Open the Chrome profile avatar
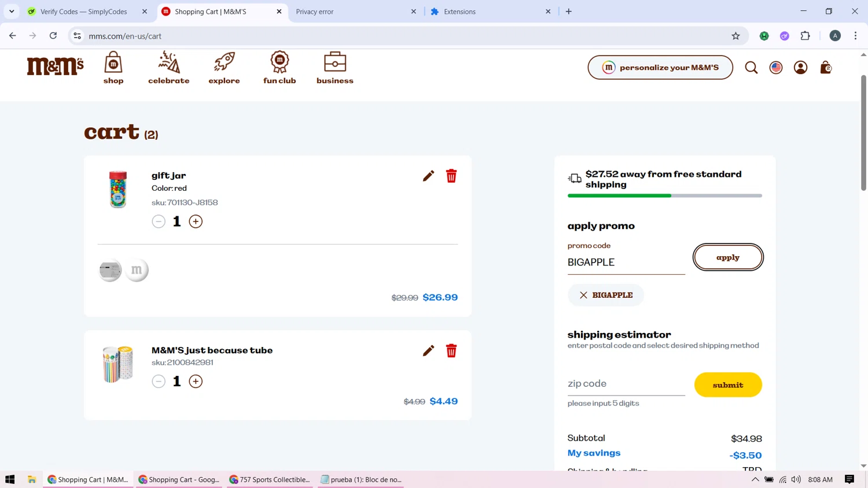The width and height of the screenshot is (868, 488). click(835, 36)
